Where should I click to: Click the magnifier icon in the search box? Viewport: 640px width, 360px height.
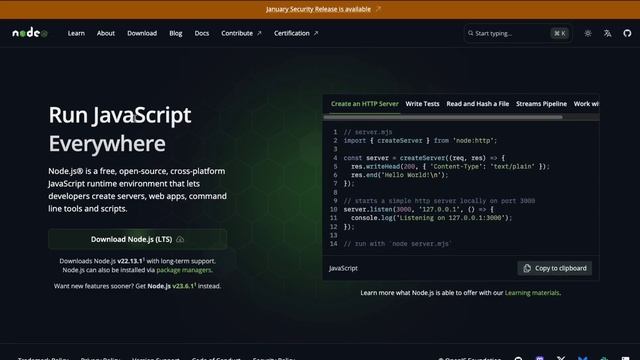(x=471, y=33)
